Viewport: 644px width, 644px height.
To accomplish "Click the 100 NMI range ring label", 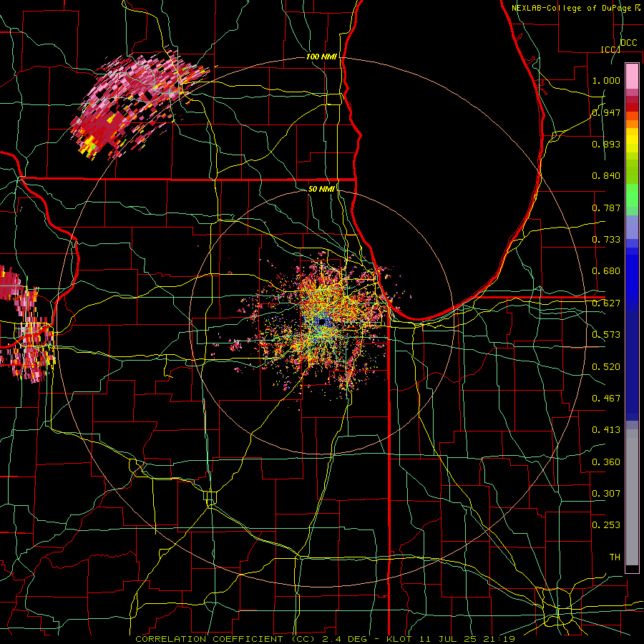I will tap(321, 57).
